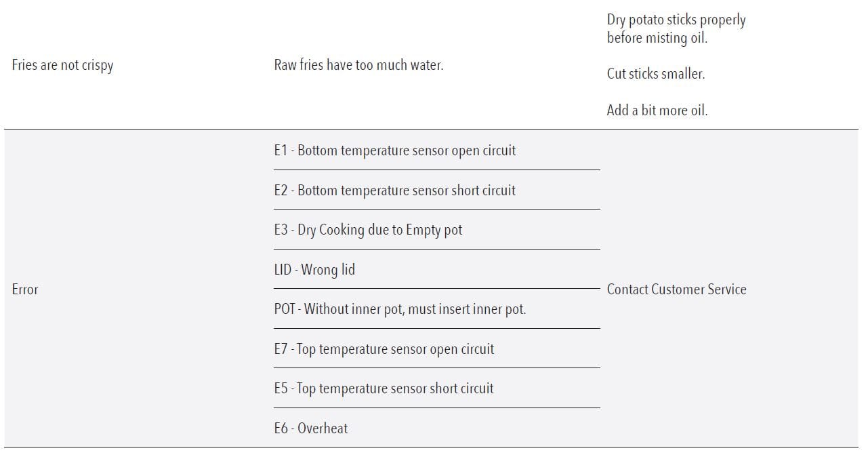868x457 pixels.
Task: Select the E2 bottom sensor short circuit row
Action: 394,191
